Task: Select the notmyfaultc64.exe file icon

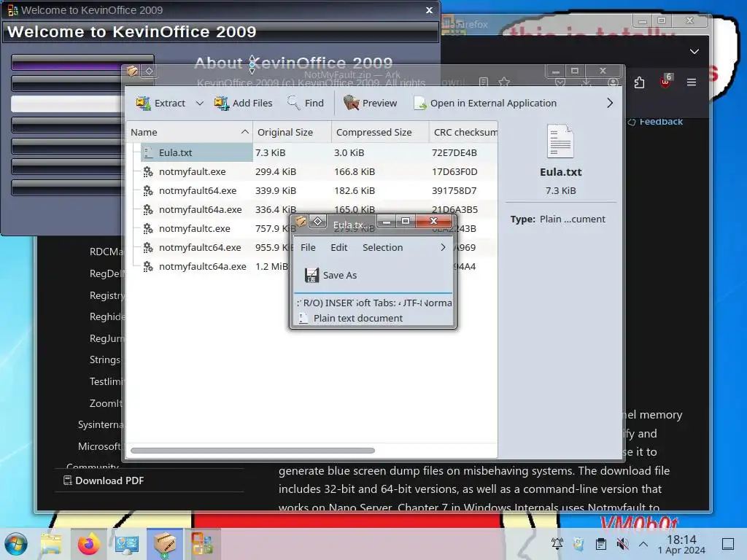Action: coord(148,248)
